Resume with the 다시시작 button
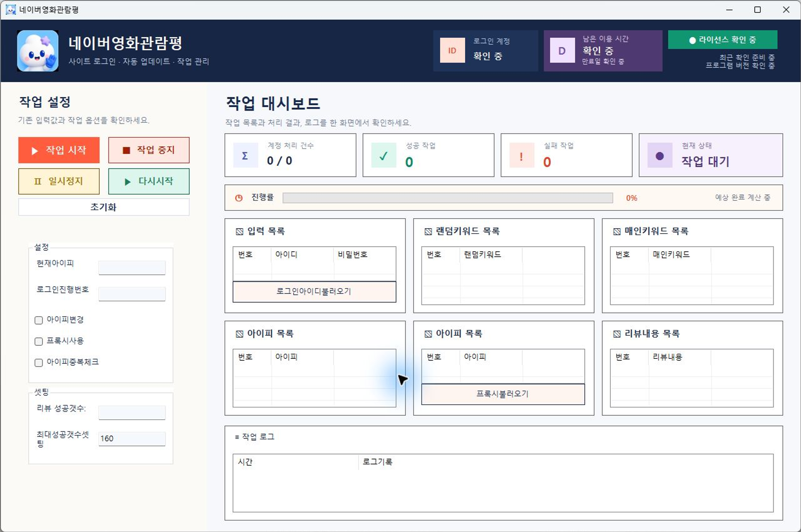 [149, 181]
